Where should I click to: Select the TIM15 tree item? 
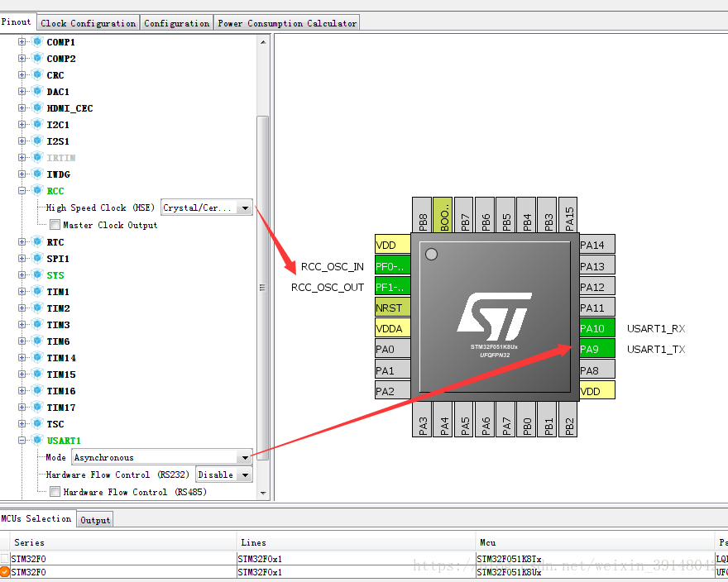click(61, 374)
